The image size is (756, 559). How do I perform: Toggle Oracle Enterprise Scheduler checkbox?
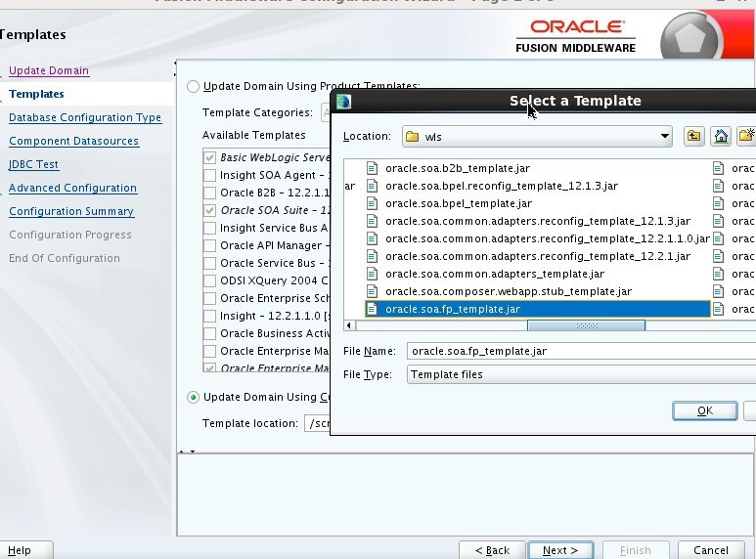(x=209, y=298)
